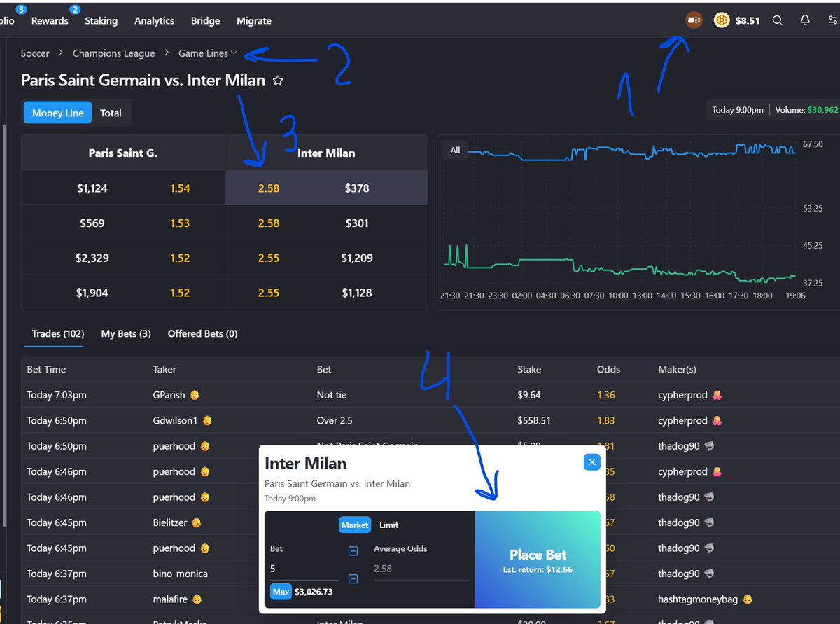Go to Champions League breadcrumb

(114, 53)
